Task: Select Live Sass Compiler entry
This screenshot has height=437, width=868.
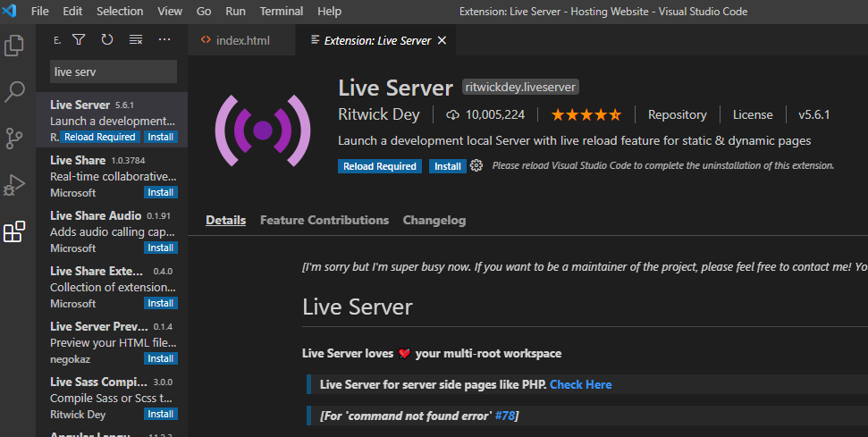Action: pyautogui.click(x=112, y=397)
